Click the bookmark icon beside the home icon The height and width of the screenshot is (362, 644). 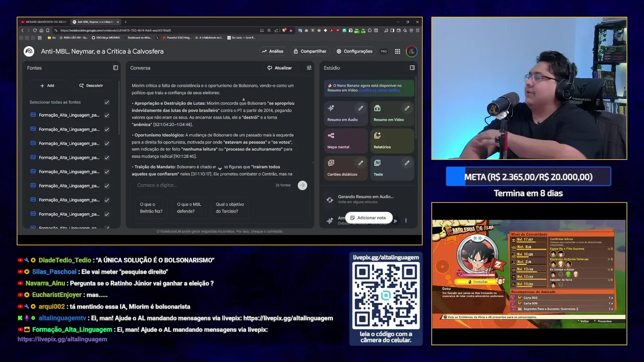tap(47, 30)
